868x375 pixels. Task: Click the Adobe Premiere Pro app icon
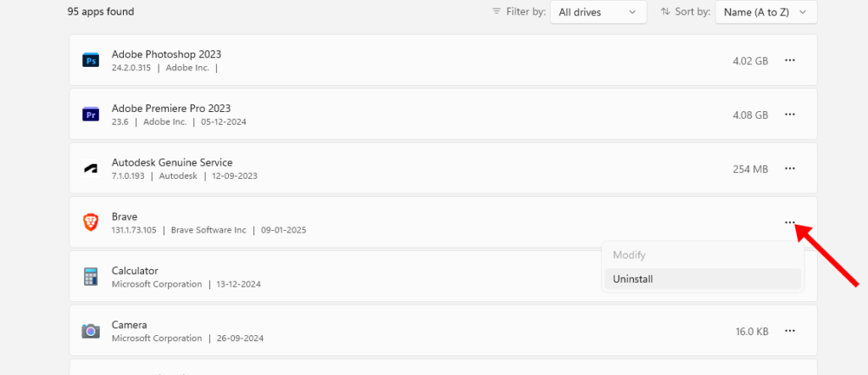coord(90,114)
